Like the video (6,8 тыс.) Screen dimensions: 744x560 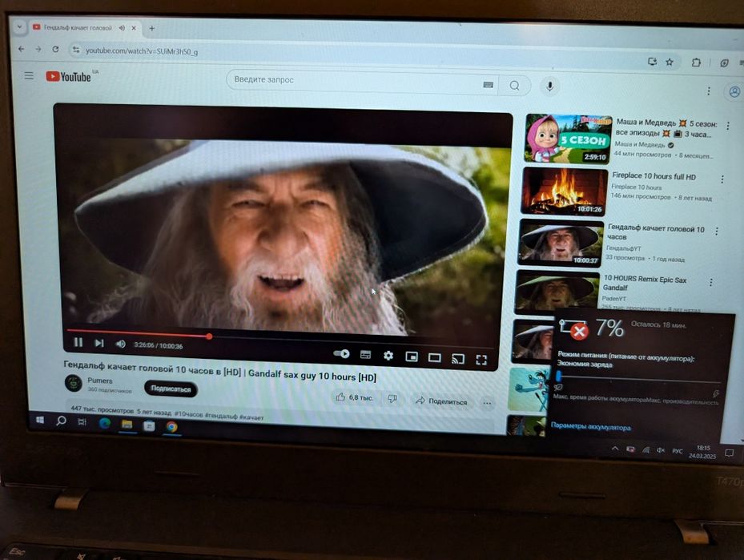pos(354,397)
